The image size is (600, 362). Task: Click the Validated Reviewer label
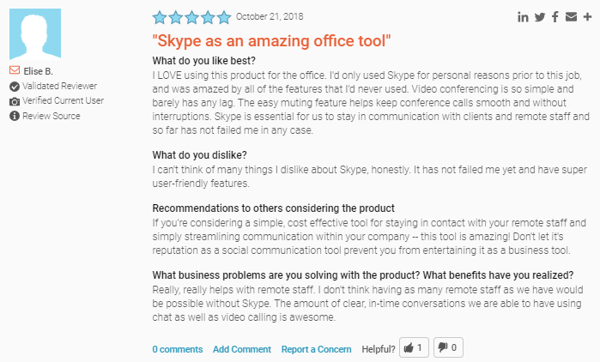[59, 86]
